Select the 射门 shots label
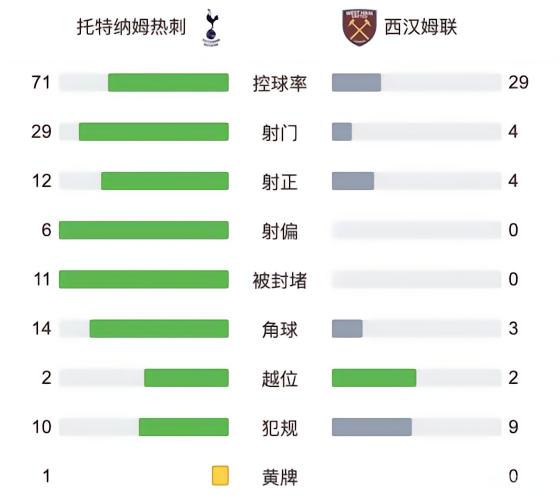The height and width of the screenshot is (504, 560). coord(280,133)
